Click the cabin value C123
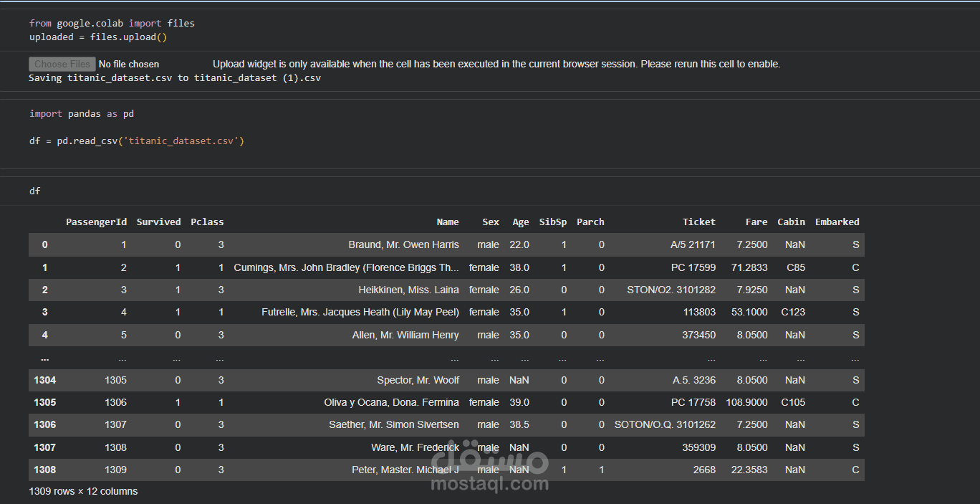The height and width of the screenshot is (504, 980). (x=793, y=312)
